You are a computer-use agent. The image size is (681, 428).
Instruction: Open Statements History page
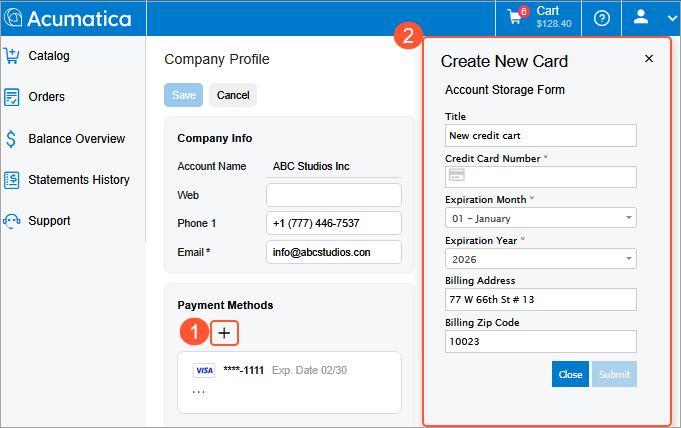pos(78,180)
